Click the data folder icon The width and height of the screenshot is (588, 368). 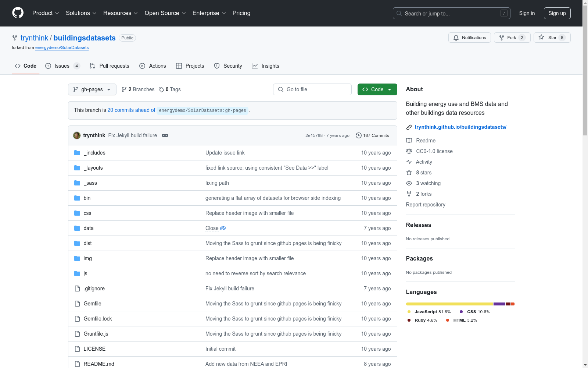pyautogui.click(x=77, y=228)
